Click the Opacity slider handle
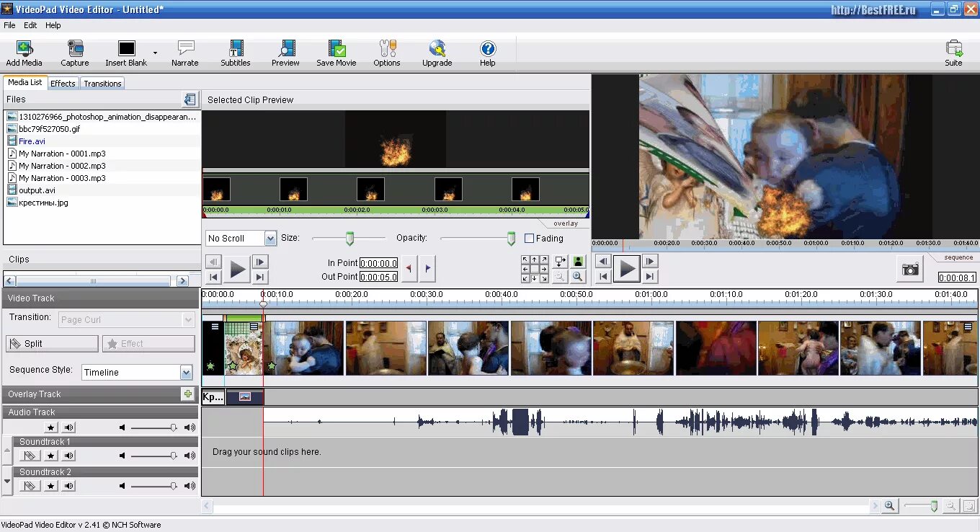 512,238
